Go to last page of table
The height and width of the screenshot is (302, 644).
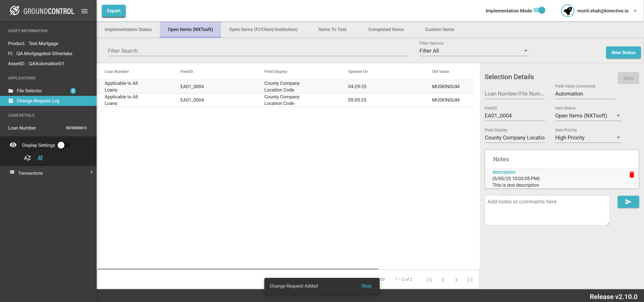click(x=470, y=279)
